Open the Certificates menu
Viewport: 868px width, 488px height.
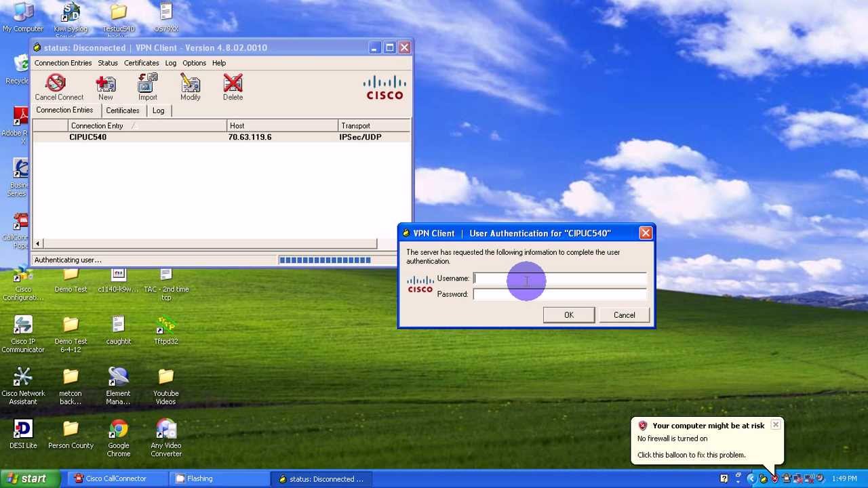pyautogui.click(x=141, y=63)
